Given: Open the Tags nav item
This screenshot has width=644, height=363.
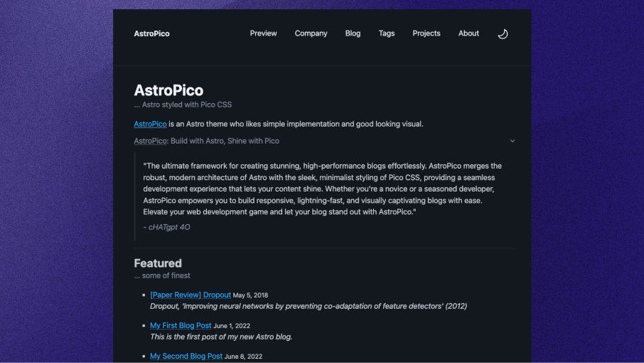Looking at the screenshot, I should pos(387,33).
